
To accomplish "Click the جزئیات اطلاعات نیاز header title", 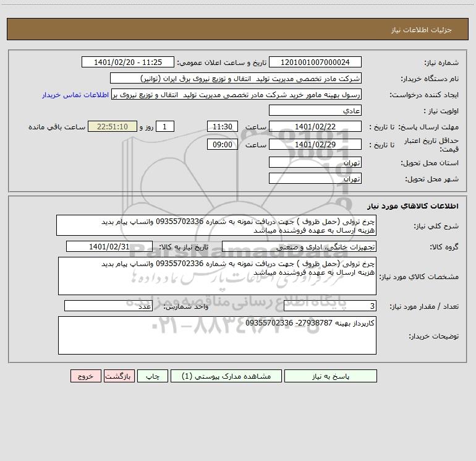I will [x=422, y=30].
